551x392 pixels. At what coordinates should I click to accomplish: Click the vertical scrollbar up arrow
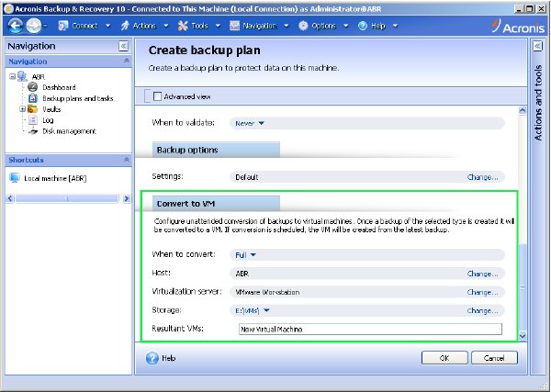[523, 111]
